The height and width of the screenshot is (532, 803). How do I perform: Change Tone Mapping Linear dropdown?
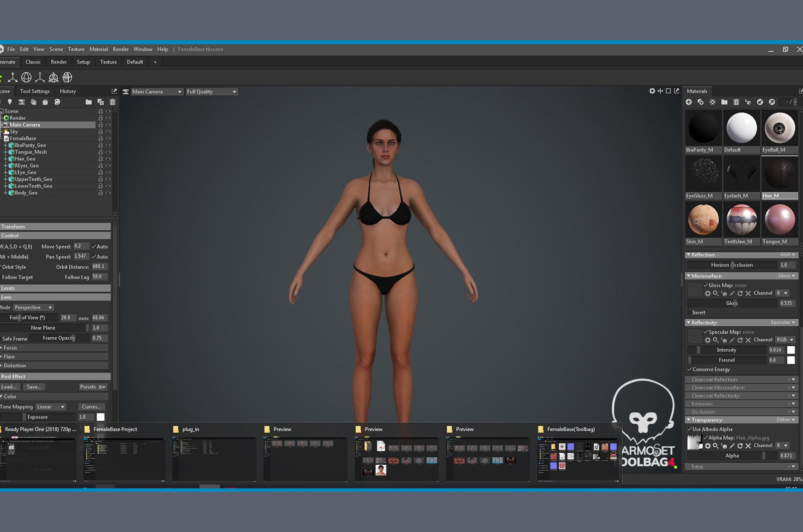(x=51, y=407)
